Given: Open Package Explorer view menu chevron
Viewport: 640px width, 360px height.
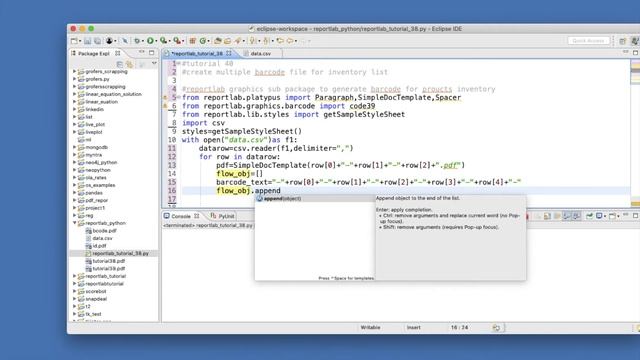Looking at the screenshot, I should [154, 64].
